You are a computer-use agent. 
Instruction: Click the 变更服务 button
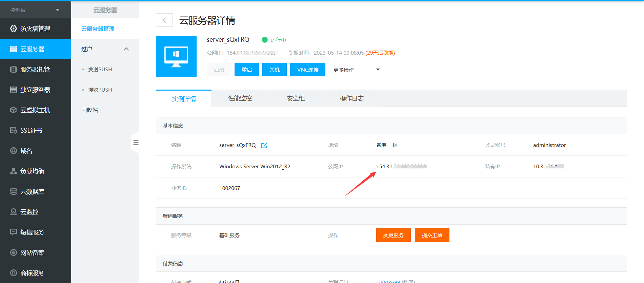(x=394, y=235)
